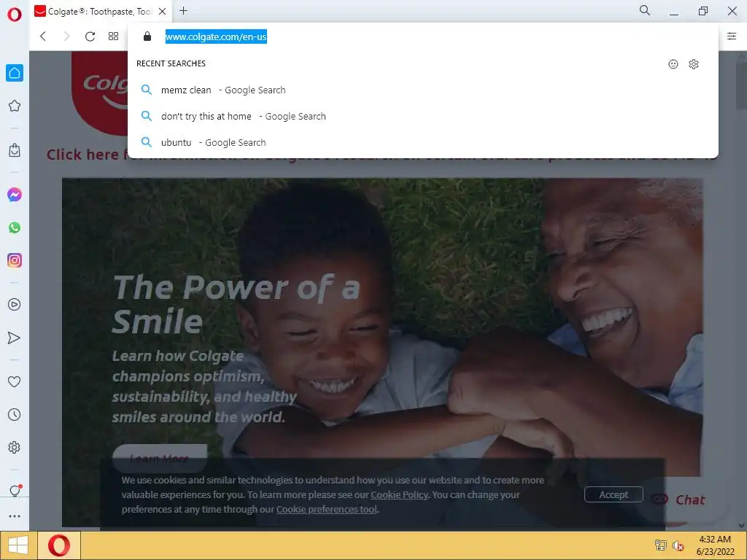Open a new tab with the plus button
Image resolution: width=747 pixels, height=560 pixels.
[x=183, y=10]
